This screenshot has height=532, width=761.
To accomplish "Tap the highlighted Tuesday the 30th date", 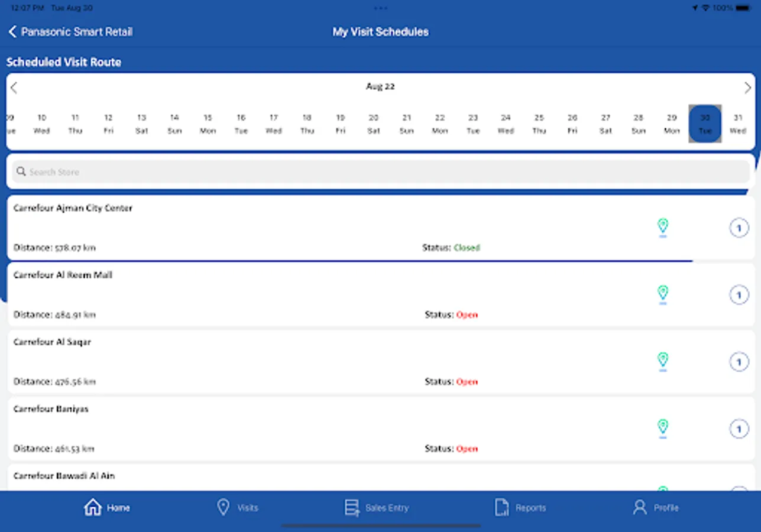I will coord(705,124).
